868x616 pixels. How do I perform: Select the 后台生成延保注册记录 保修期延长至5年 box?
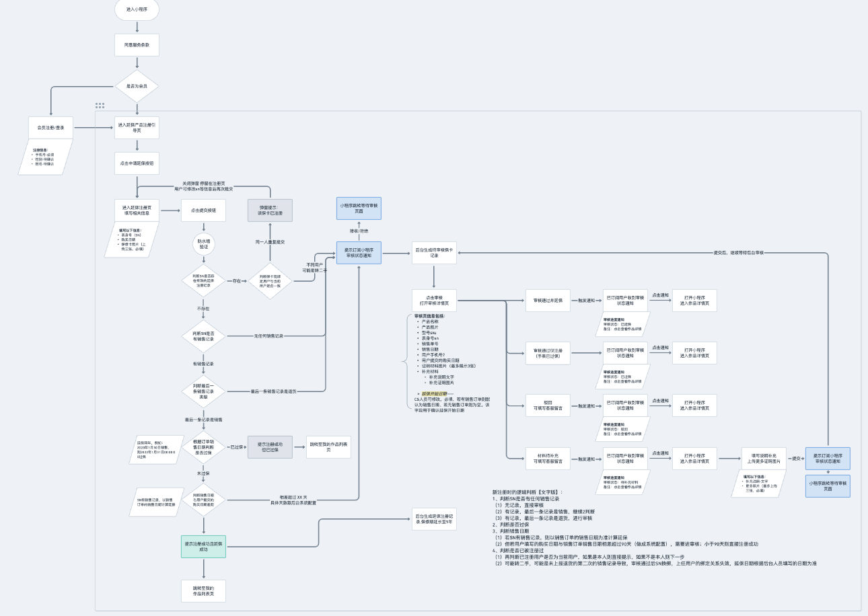pyautogui.click(x=435, y=519)
